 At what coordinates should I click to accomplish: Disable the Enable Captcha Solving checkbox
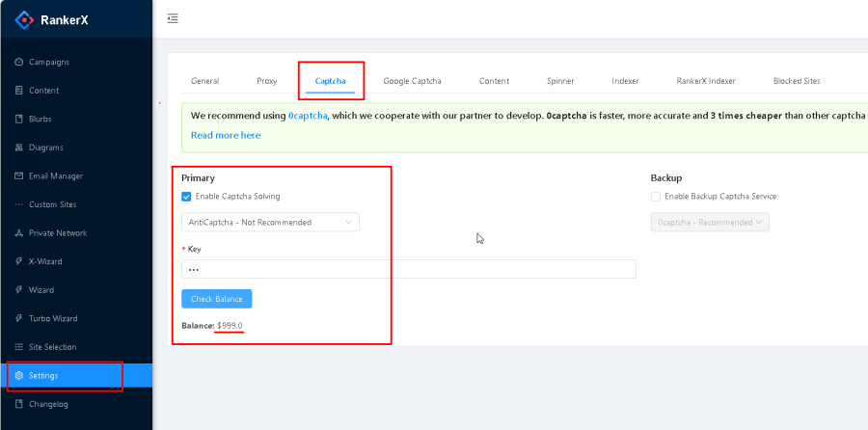point(187,197)
